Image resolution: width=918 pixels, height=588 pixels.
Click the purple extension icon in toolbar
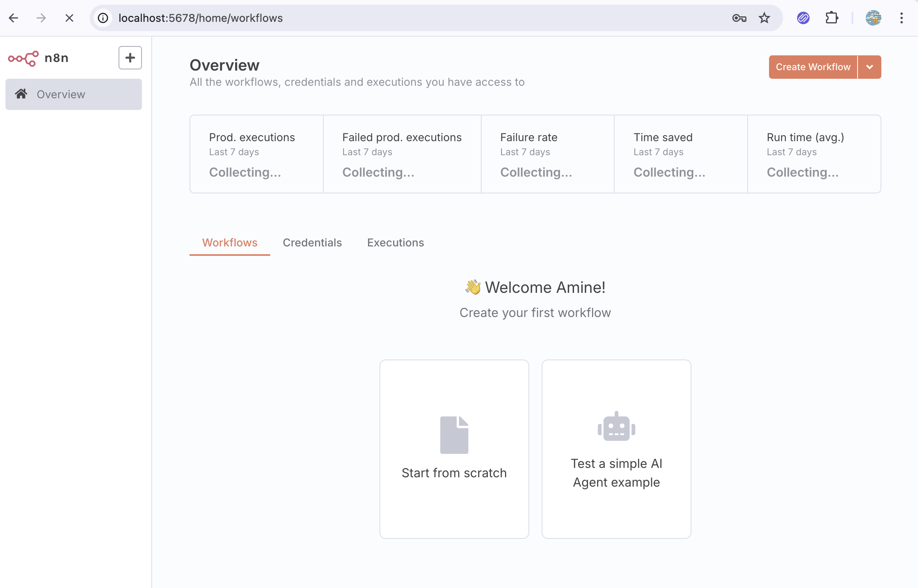pos(803,18)
